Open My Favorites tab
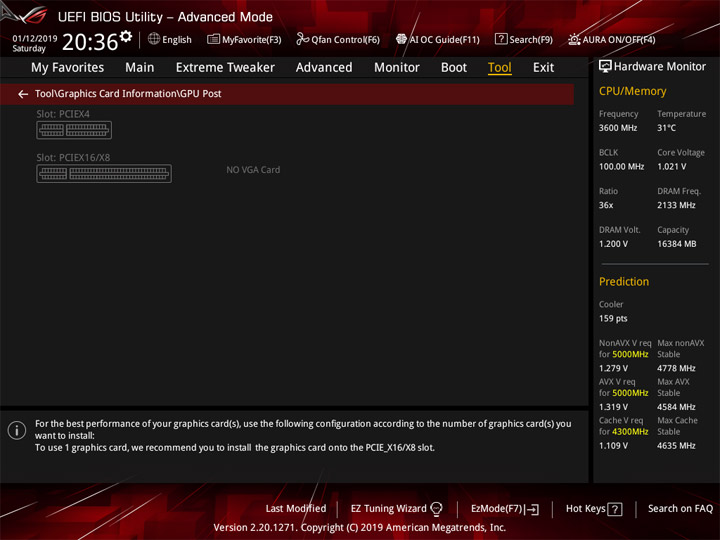The height and width of the screenshot is (540, 720). coord(68,68)
